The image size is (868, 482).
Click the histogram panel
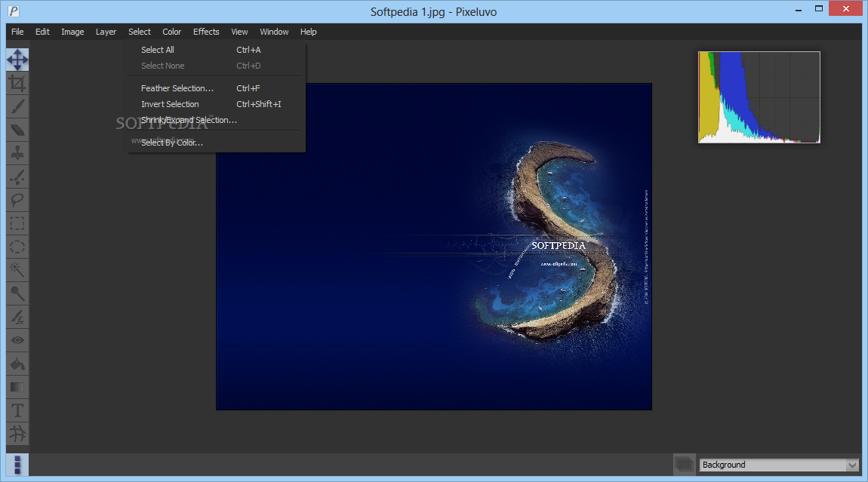[x=759, y=97]
